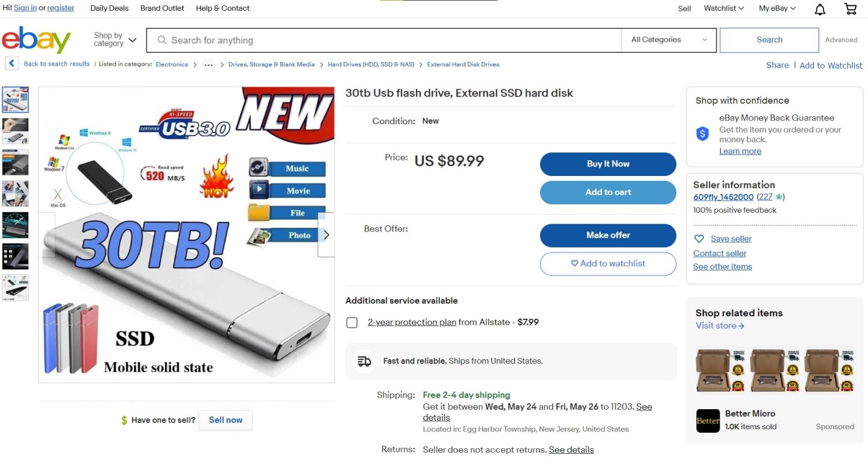Click the breadcrumb ellipsis to reveal hidden categories

[x=209, y=64]
